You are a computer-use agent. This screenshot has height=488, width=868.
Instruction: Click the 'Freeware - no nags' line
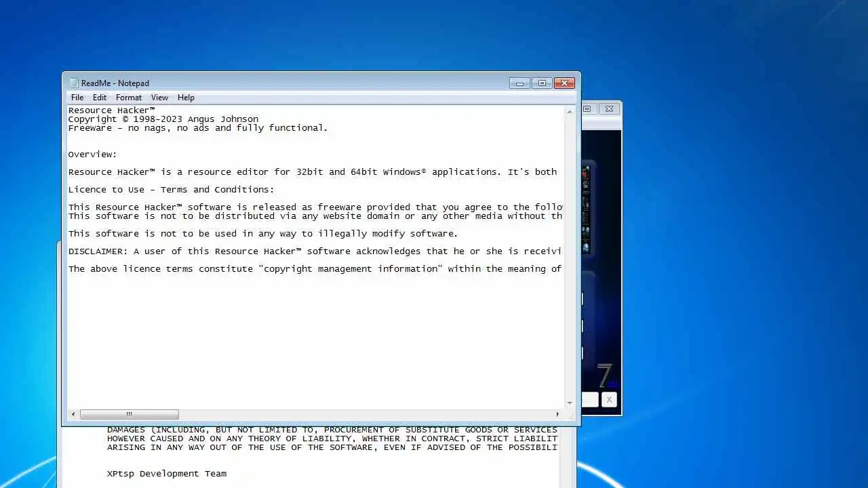click(198, 127)
